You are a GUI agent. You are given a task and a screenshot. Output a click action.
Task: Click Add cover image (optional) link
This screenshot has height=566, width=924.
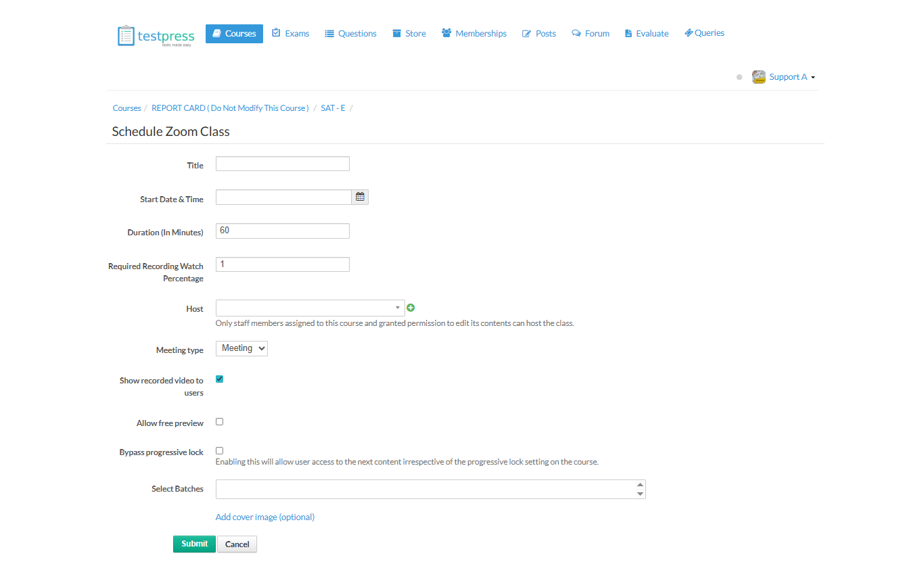point(265,517)
